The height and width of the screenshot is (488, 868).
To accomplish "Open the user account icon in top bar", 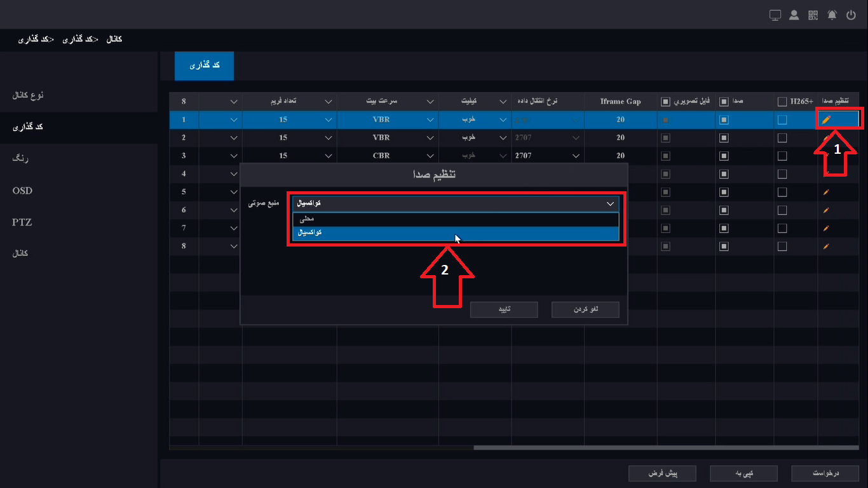I will click(794, 15).
